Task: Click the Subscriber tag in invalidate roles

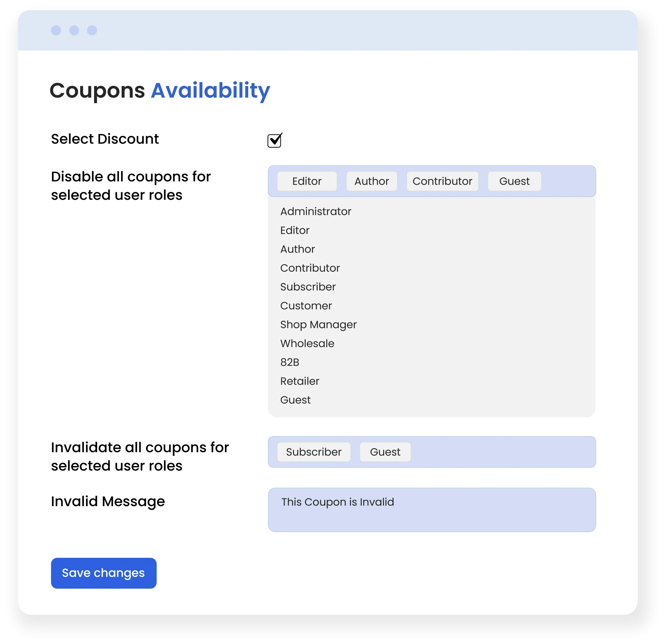Action: pos(314,452)
